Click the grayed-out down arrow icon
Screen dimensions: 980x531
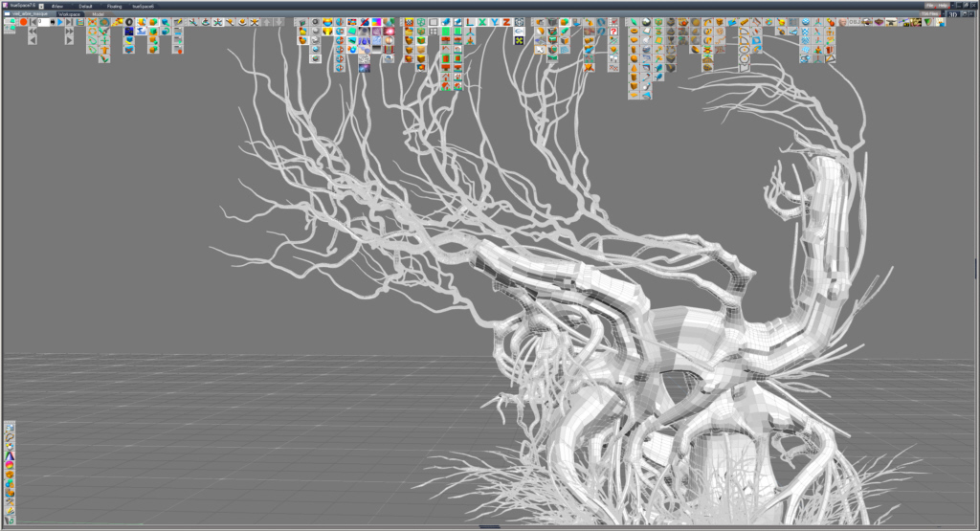point(278,22)
